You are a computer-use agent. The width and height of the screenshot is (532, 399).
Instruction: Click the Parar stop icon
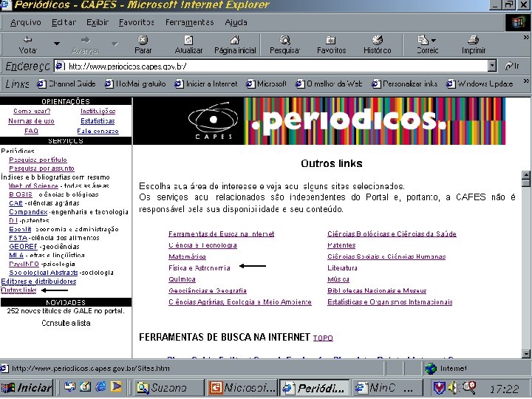coord(143,40)
